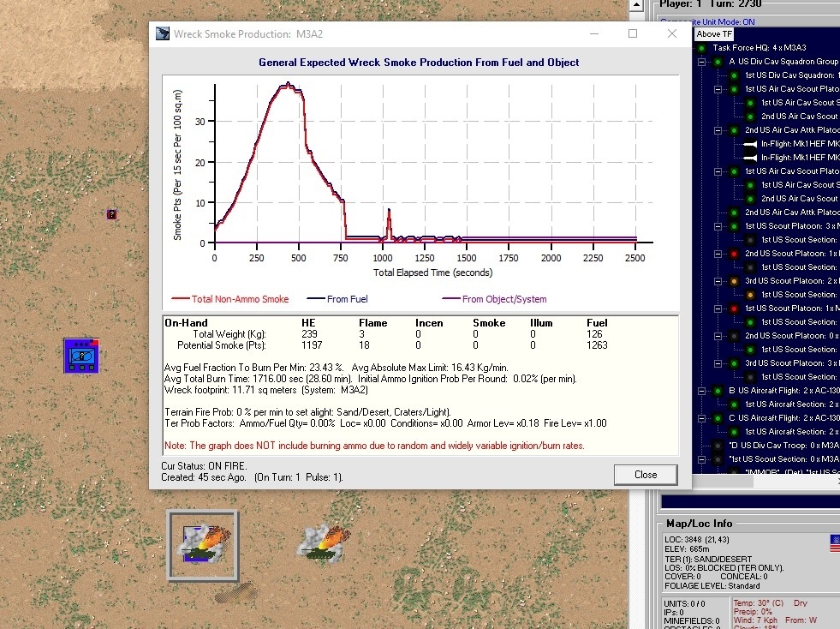Click the Wreck Smoke Production dialog title icon

[x=163, y=33]
